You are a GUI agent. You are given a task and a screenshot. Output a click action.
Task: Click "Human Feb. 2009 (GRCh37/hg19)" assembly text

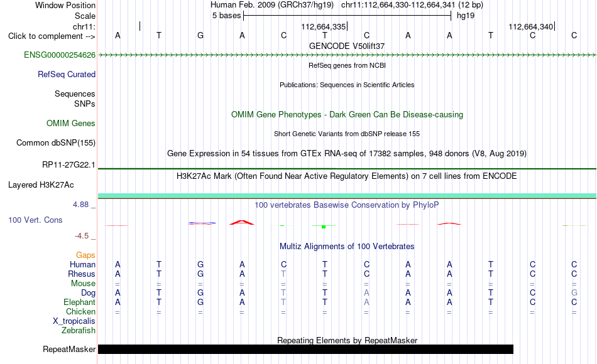pos(272,5)
